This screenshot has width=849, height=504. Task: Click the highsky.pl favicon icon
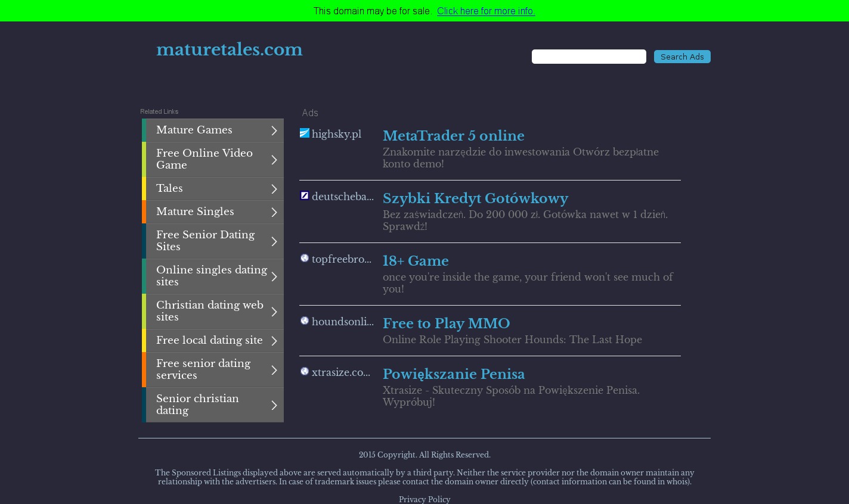coord(305,133)
